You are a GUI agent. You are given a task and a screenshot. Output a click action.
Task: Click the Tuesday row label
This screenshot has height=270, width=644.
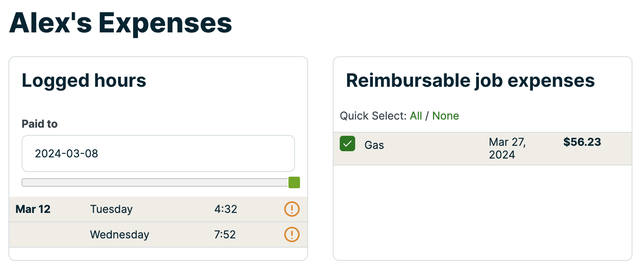click(x=111, y=209)
